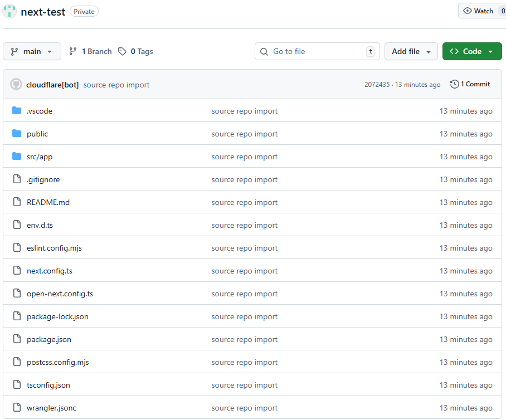This screenshot has width=506, height=420.
Task: Open the public folder
Action: (37, 134)
